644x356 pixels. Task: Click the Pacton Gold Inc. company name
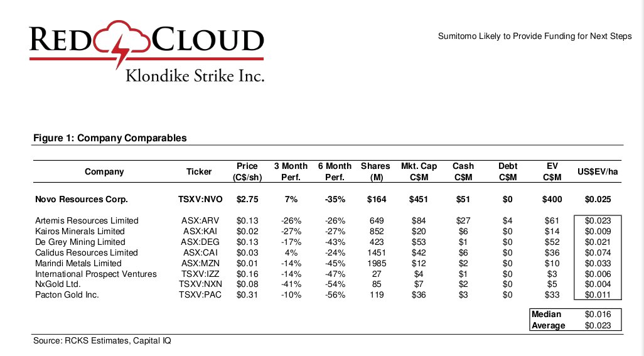click(x=68, y=295)
